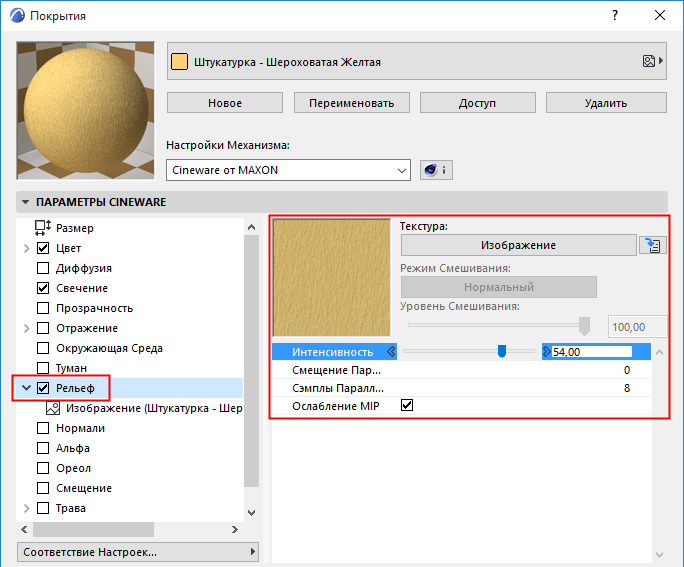Click parameter list scroll up arrow

tap(660, 352)
